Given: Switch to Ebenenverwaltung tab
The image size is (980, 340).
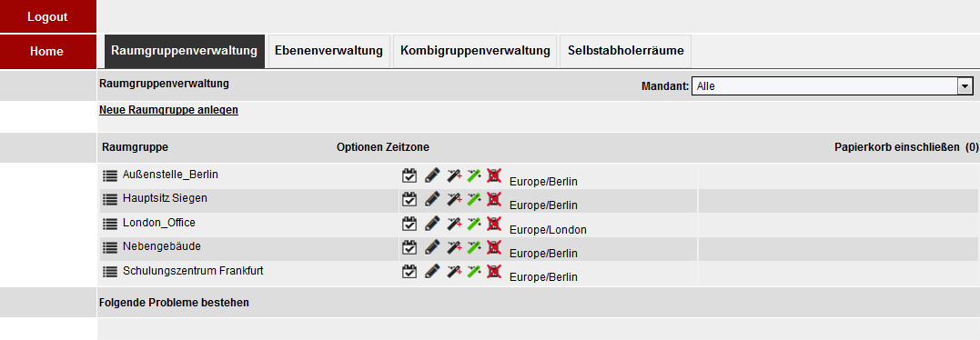Looking at the screenshot, I should coord(328,51).
